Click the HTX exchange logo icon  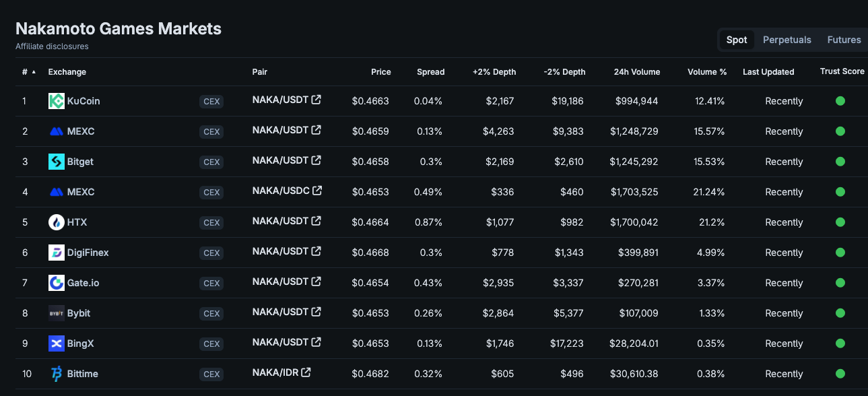(57, 222)
